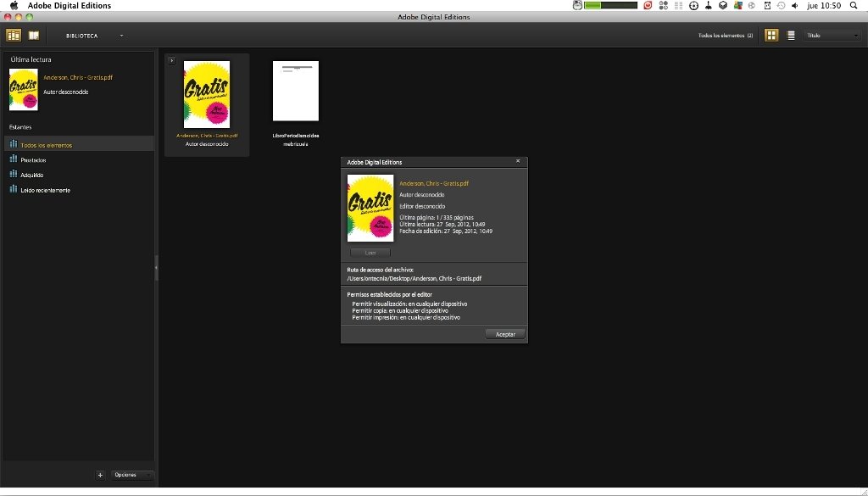Open item options arrow on Gratis book
The image size is (868, 496).
pyautogui.click(x=172, y=60)
